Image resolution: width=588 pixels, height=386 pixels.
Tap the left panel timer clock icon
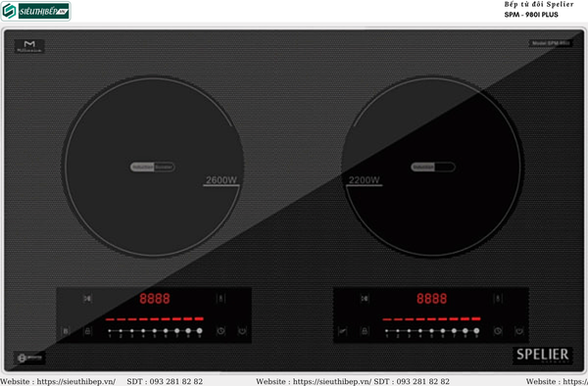(x=220, y=331)
